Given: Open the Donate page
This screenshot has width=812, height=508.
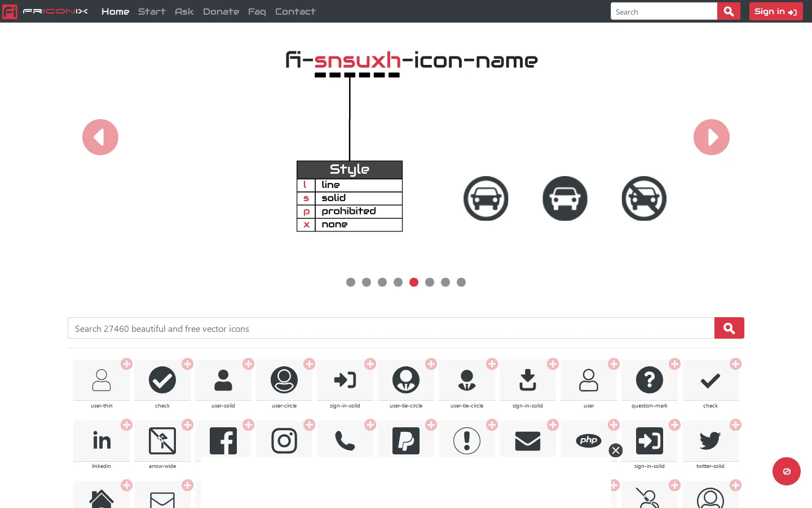Looking at the screenshot, I should (x=221, y=11).
